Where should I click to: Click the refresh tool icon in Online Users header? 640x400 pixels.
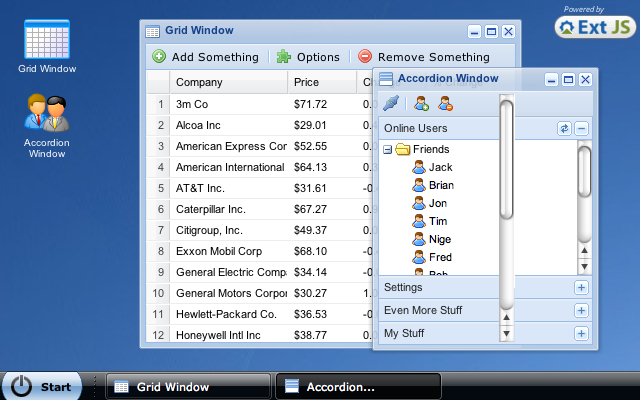click(564, 129)
